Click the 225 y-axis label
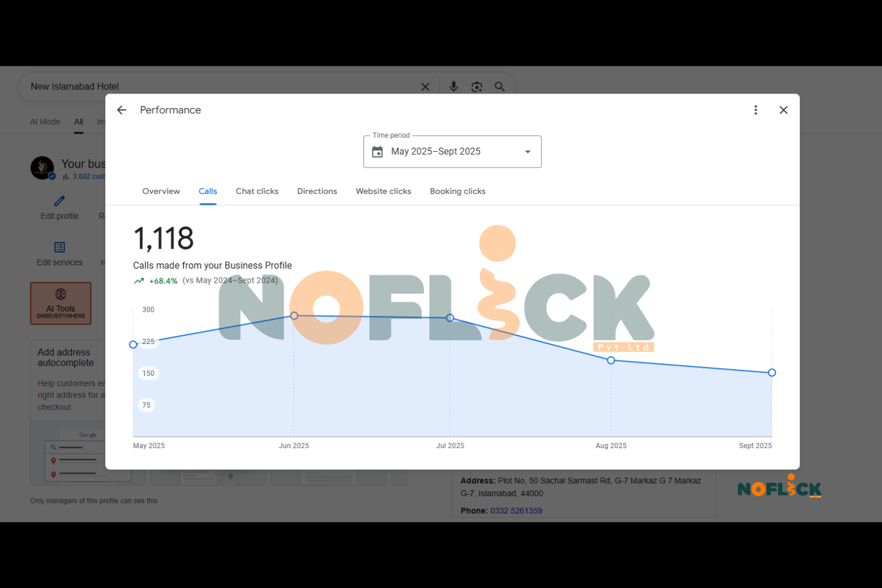This screenshot has width=882, height=588. (x=148, y=342)
